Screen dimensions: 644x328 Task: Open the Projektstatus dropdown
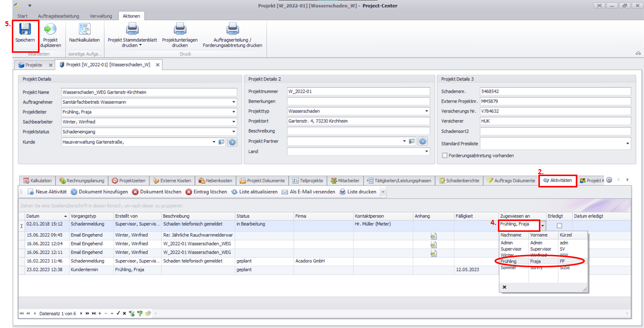pyautogui.click(x=233, y=132)
